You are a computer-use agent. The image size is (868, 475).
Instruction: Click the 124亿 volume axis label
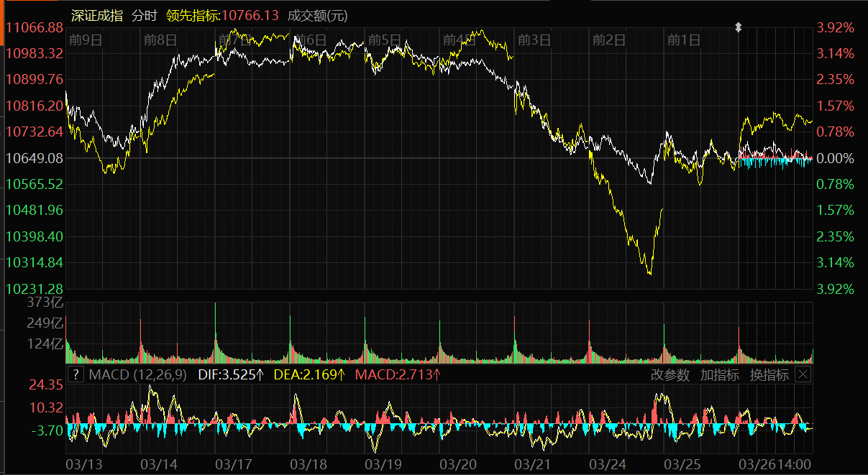coord(45,344)
